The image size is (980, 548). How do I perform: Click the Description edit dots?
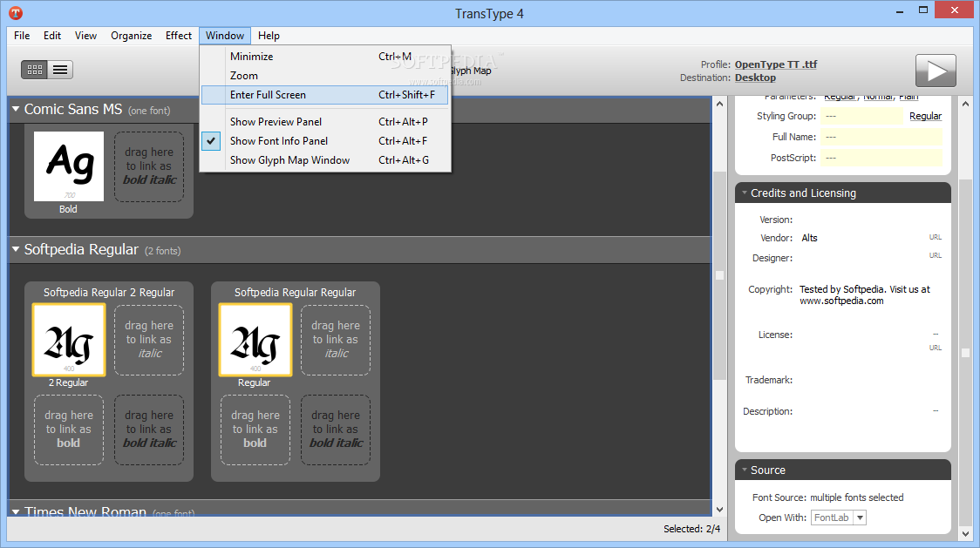coord(936,410)
